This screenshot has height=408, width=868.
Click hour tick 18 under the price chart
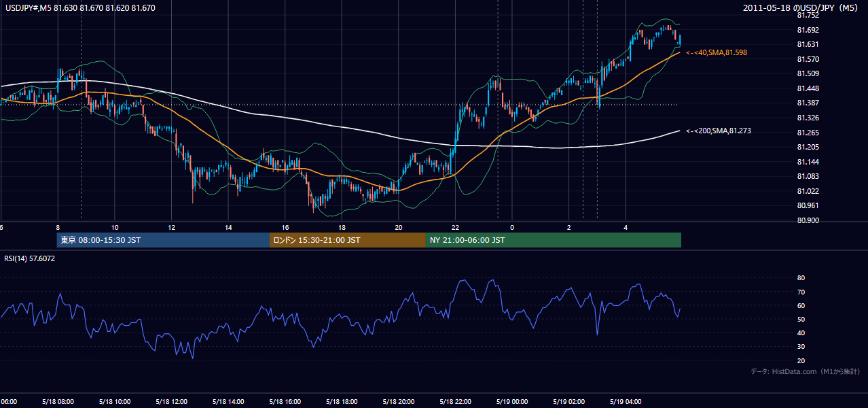[x=342, y=228]
